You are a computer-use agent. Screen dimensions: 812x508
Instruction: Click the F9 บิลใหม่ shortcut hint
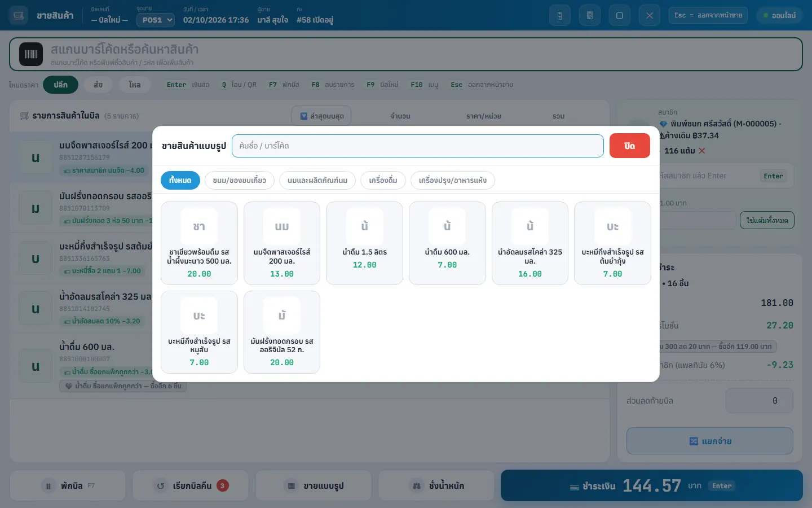pyautogui.click(x=382, y=85)
